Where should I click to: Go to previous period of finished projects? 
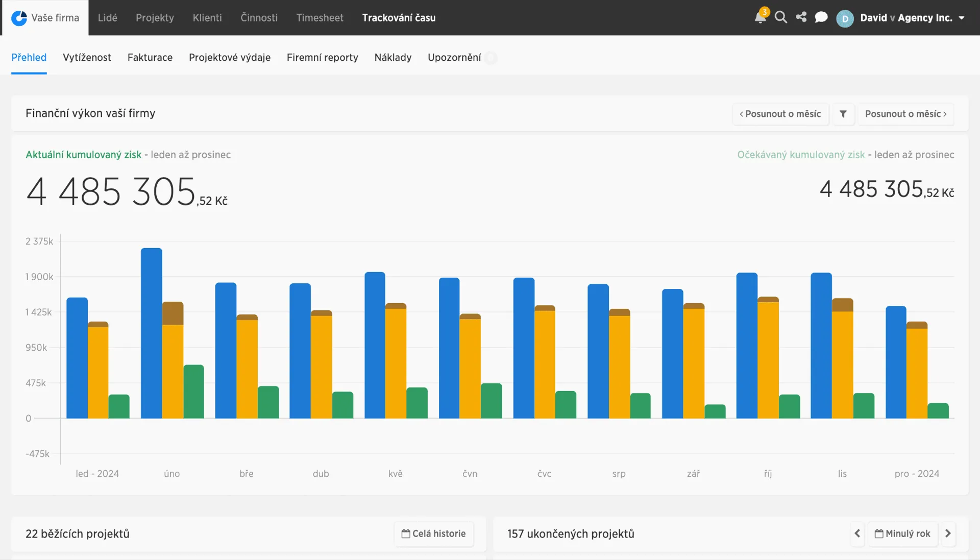(857, 533)
